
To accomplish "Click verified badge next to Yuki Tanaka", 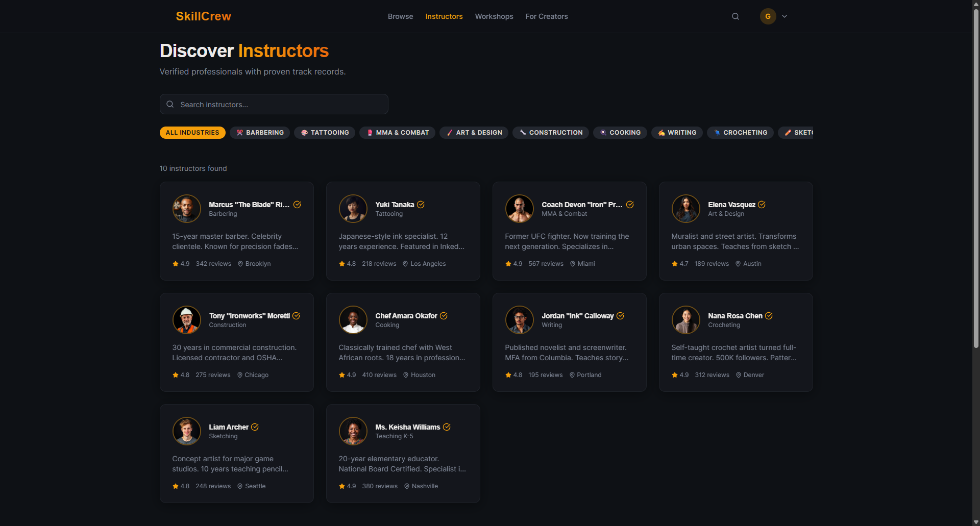I will point(421,205).
